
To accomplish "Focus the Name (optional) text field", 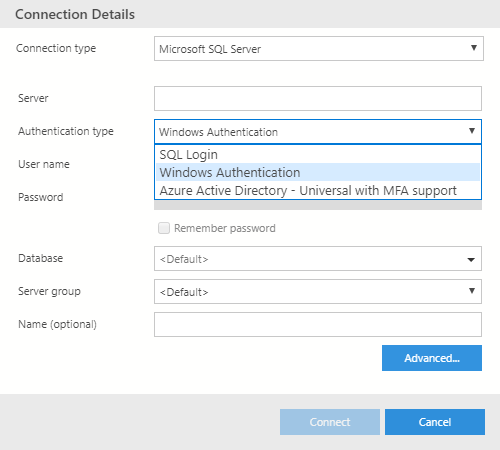I will tap(318, 325).
